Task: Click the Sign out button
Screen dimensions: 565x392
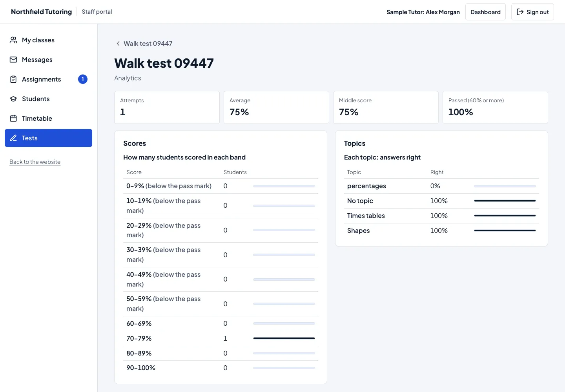Action: pos(532,12)
